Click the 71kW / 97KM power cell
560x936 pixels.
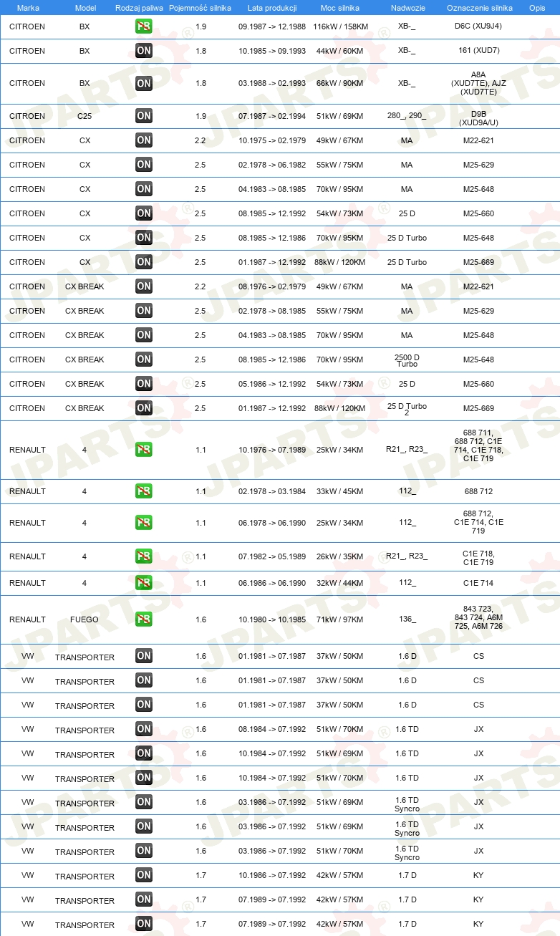click(x=340, y=619)
